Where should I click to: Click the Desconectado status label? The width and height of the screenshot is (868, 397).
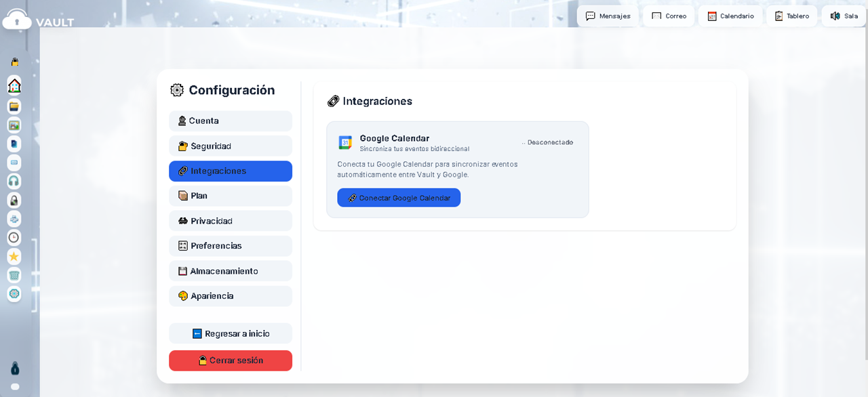pyautogui.click(x=548, y=142)
